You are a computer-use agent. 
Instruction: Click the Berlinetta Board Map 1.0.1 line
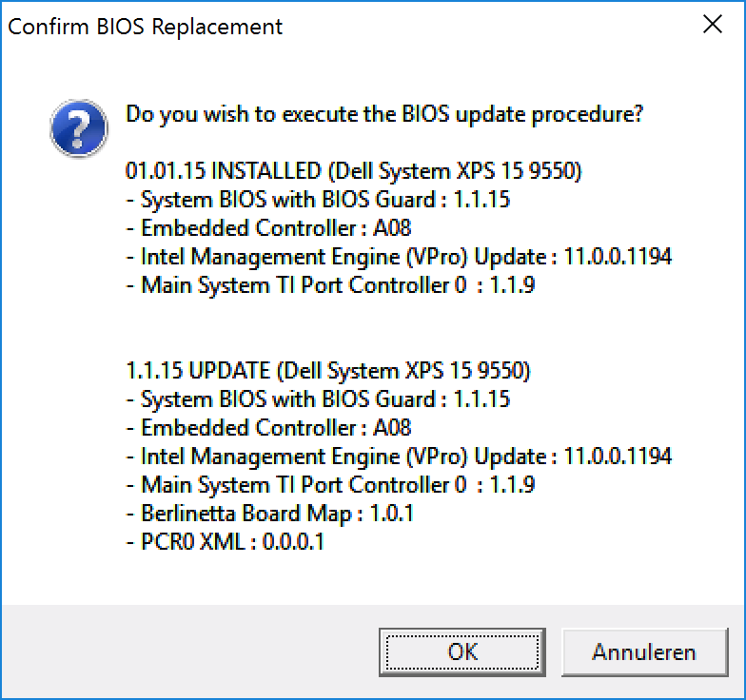pyautogui.click(x=269, y=514)
